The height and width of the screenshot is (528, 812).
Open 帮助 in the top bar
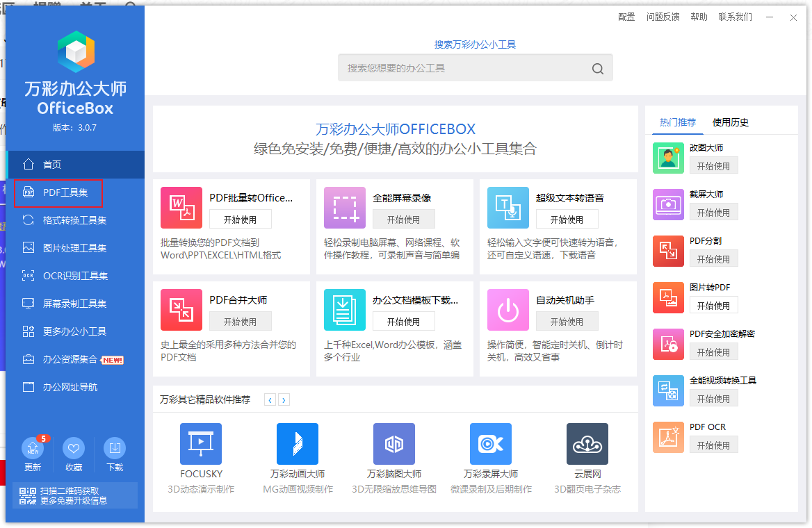pos(699,17)
